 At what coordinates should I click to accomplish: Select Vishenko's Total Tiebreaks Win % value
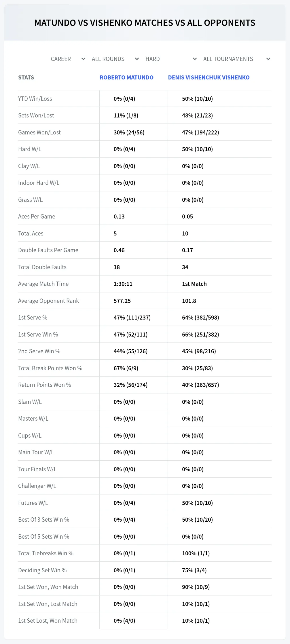tap(196, 553)
